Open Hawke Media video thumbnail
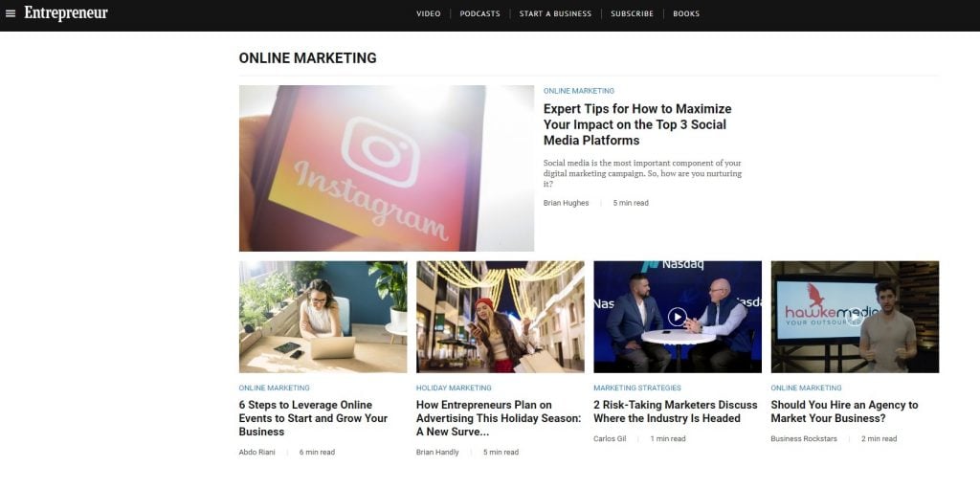980x488 pixels. 855,317
